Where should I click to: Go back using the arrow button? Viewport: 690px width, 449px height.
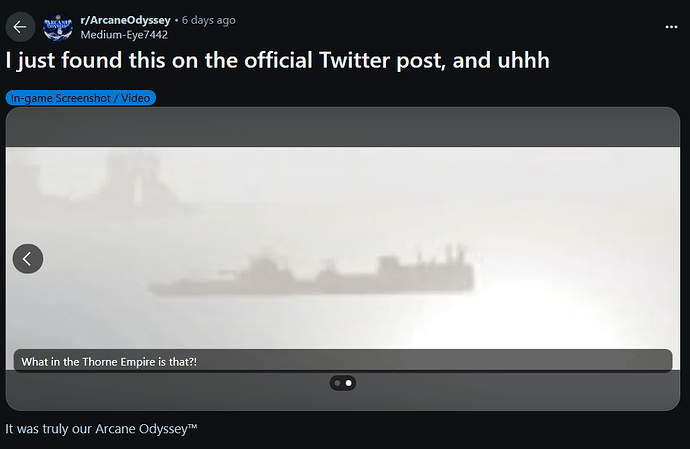pyautogui.click(x=20, y=27)
